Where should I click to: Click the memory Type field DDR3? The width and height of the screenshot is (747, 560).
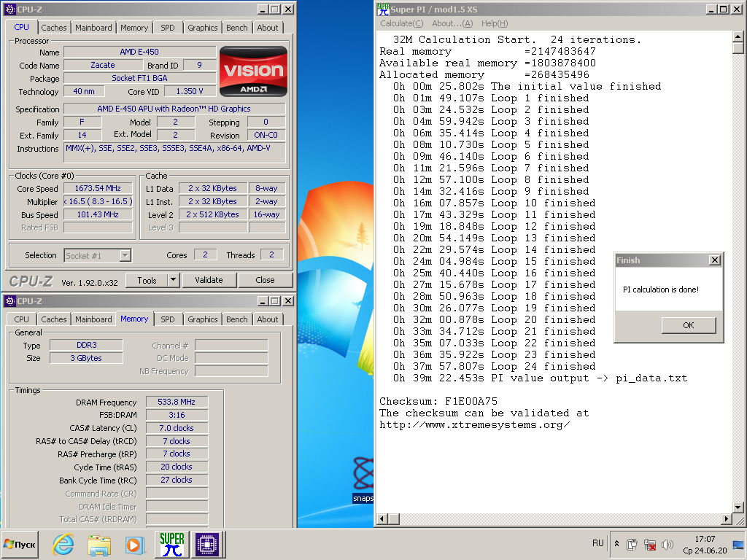(86, 345)
